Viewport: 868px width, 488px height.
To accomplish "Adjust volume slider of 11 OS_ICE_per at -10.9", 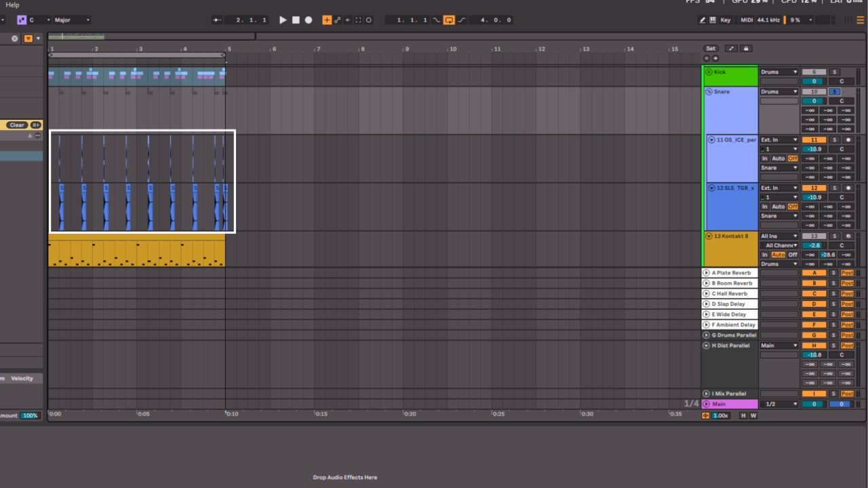I will click(814, 149).
